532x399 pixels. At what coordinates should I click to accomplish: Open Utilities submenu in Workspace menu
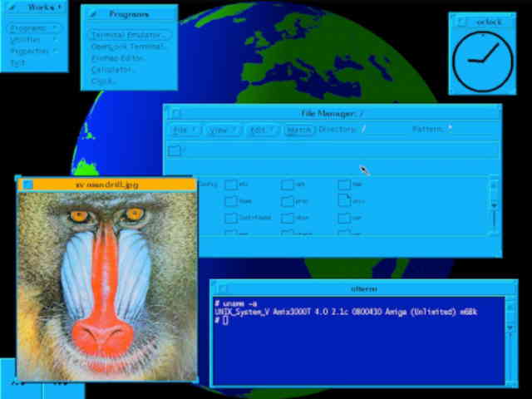[x=33, y=40]
